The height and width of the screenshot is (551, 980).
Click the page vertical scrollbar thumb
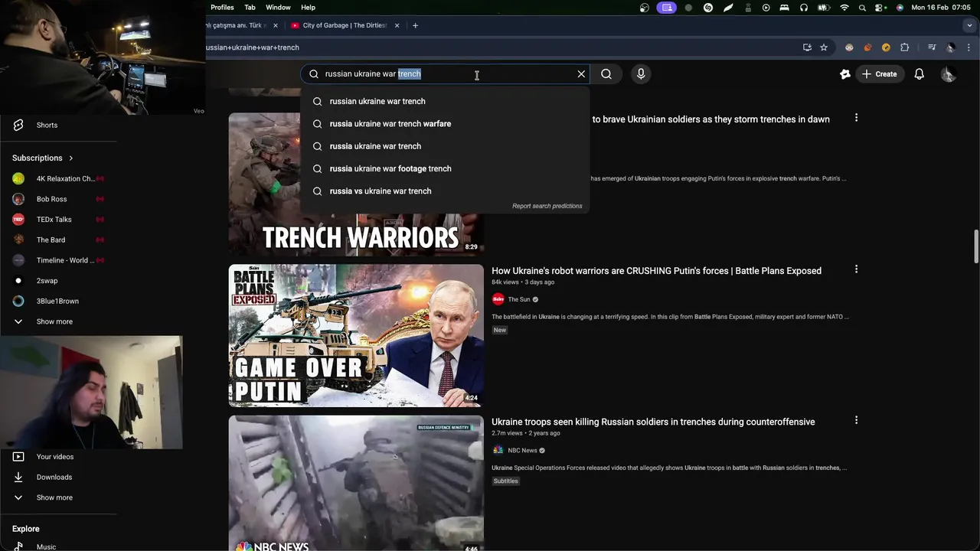tap(975, 246)
